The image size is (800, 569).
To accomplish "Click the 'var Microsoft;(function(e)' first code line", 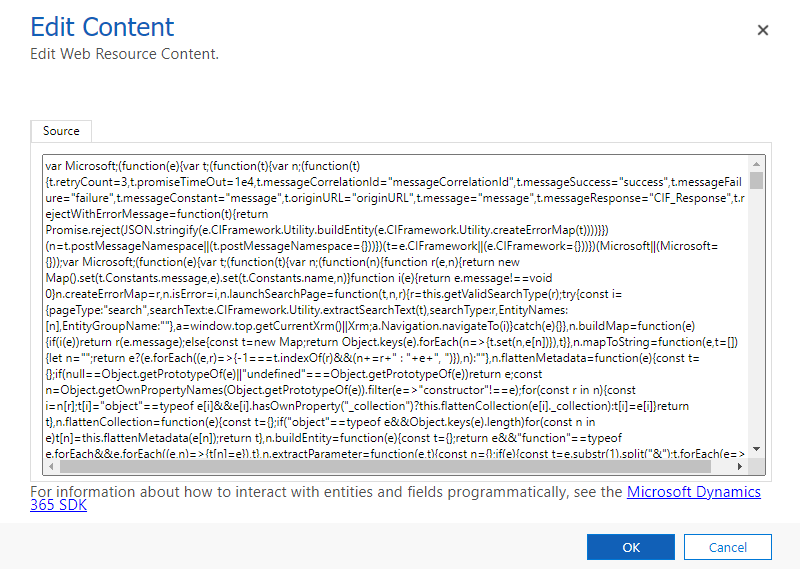I will coord(203,166).
